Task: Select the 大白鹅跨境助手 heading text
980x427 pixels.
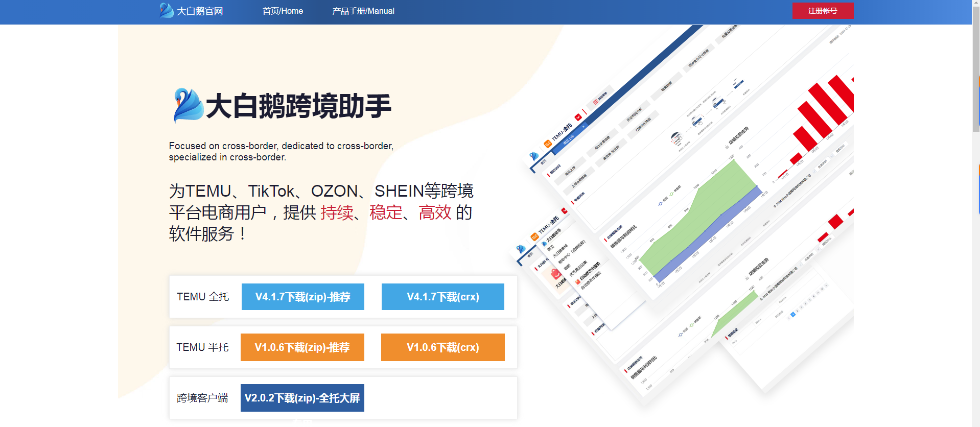Action: click(298, 106)
